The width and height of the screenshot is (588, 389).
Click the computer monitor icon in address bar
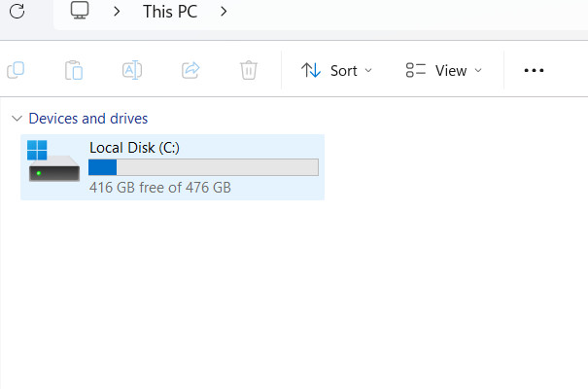coord(80,10)
